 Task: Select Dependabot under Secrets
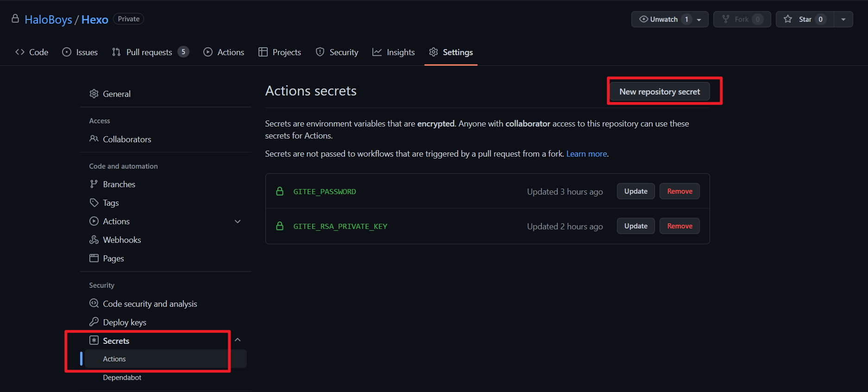click(x=122, y=377)
